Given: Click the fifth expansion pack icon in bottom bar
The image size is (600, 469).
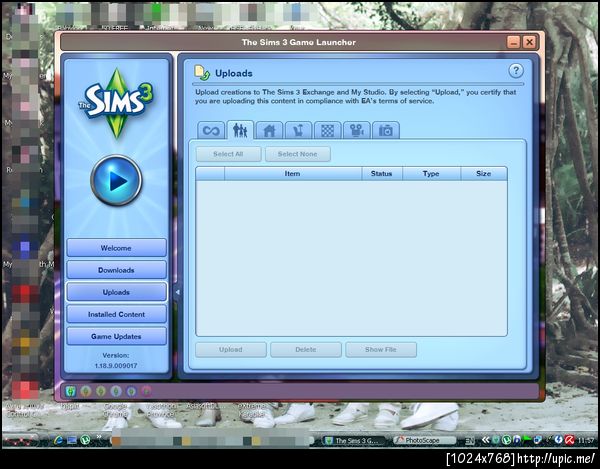Looking at the screenshot, I should [131, 391].
